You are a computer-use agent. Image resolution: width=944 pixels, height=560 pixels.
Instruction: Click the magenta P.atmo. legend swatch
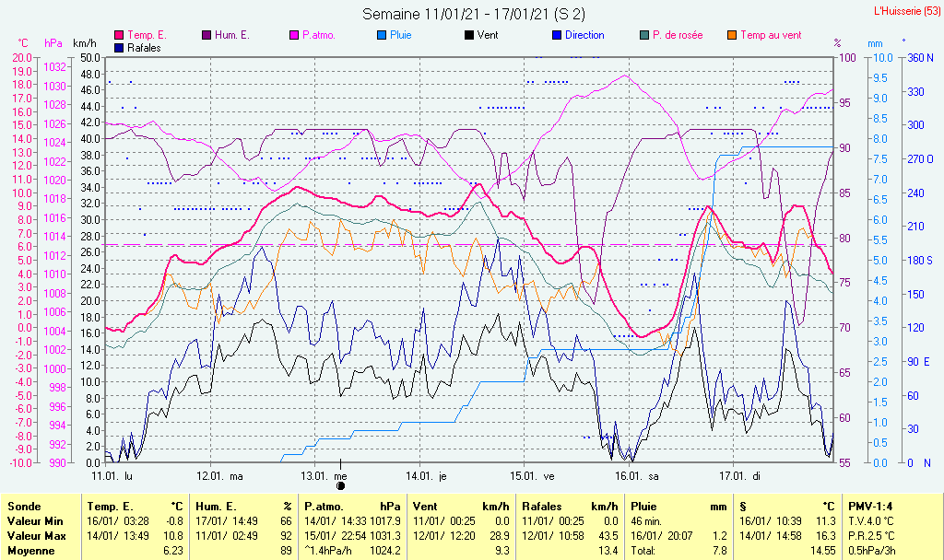pos(294,36)
